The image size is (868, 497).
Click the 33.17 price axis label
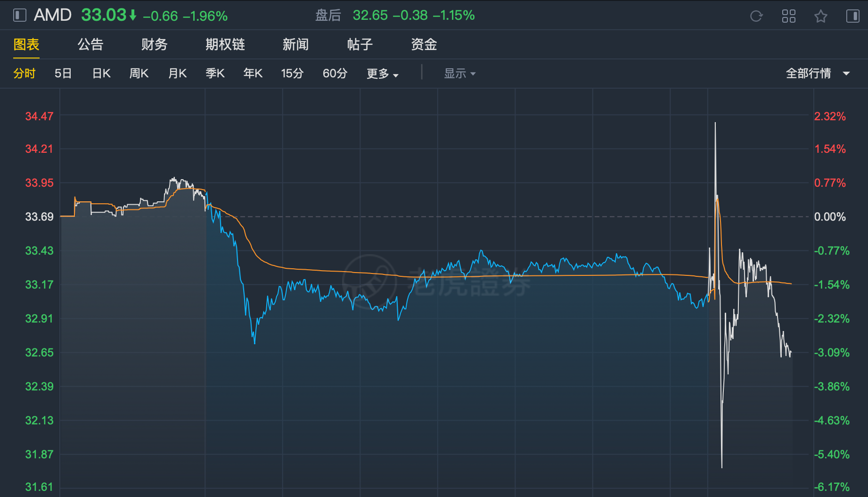39,285
